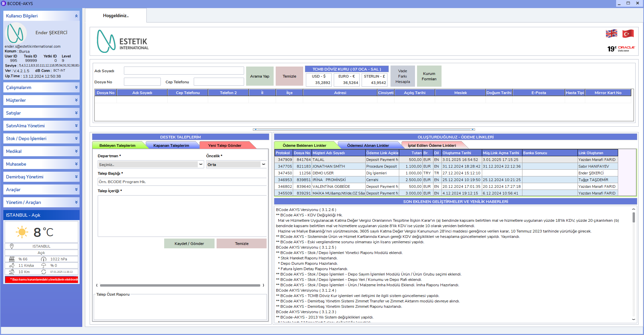Expand the Müşteriler menu section
The height and width of the screenshot is (335, 644).
[42, 100]
